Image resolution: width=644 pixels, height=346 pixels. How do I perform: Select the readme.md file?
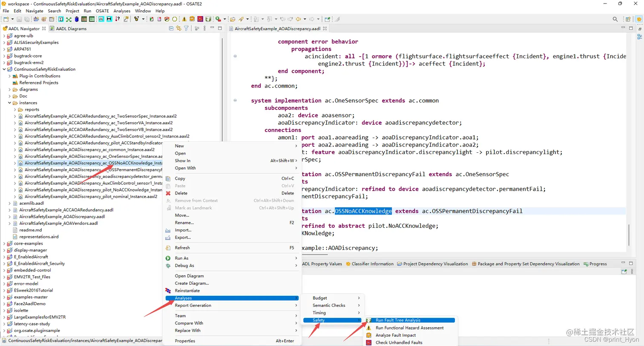[x=30, y=230]
